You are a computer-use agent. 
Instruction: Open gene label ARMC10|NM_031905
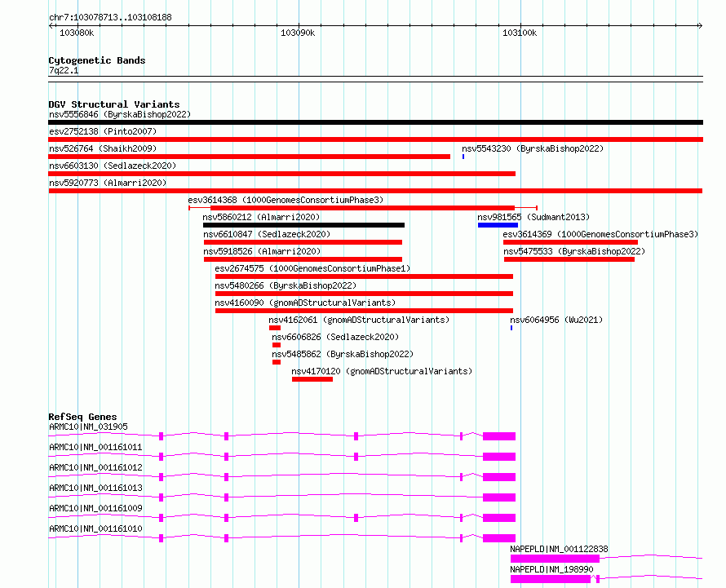[88, 427]
